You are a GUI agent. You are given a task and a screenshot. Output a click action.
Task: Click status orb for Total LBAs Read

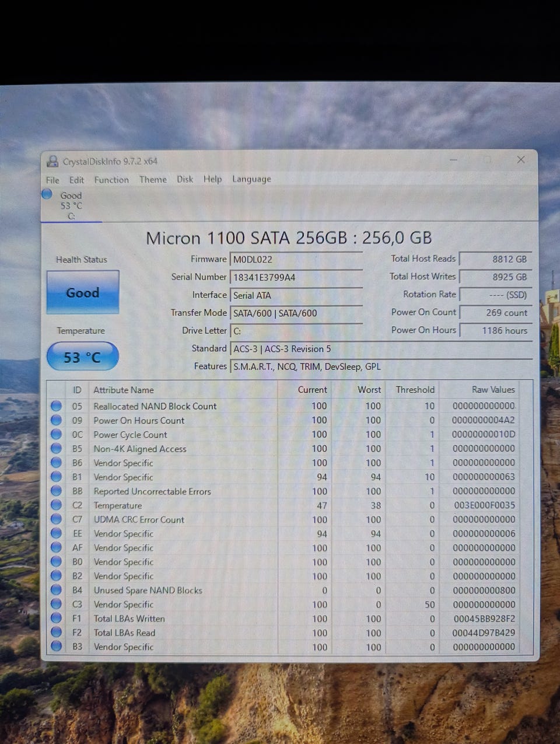click(56, 632)
